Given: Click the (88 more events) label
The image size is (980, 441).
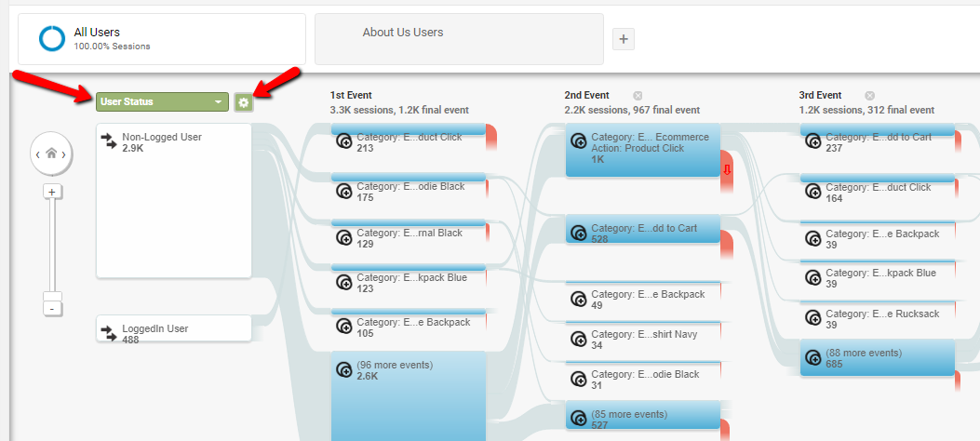Looking at the screenshot, I should click(864, 353).
